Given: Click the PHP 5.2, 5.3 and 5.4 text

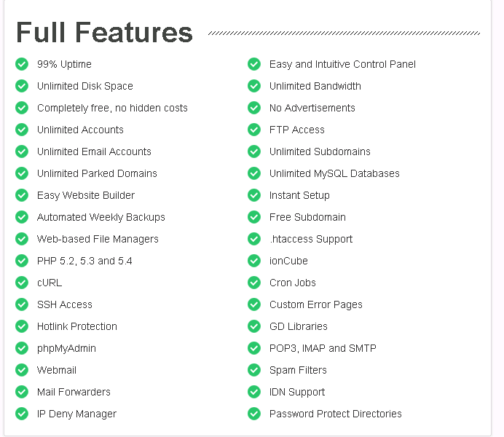Looking at the screenshot, I should (x=84, y=261).
